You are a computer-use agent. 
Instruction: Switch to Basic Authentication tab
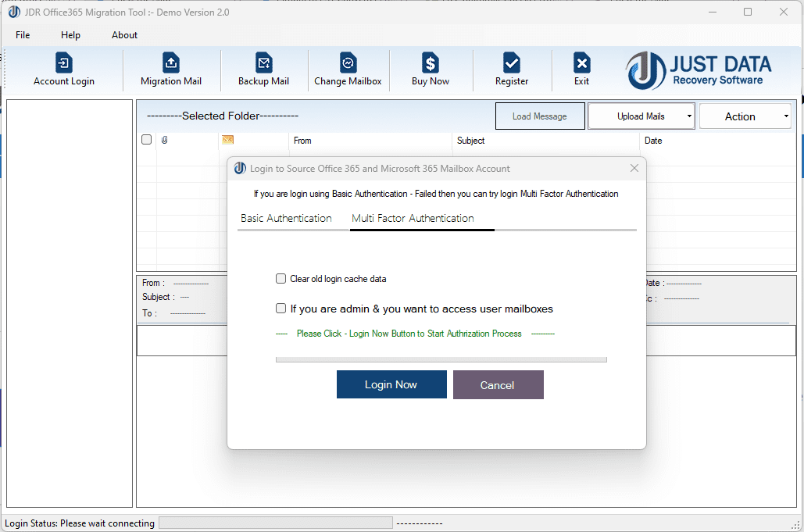coord(286,219)
